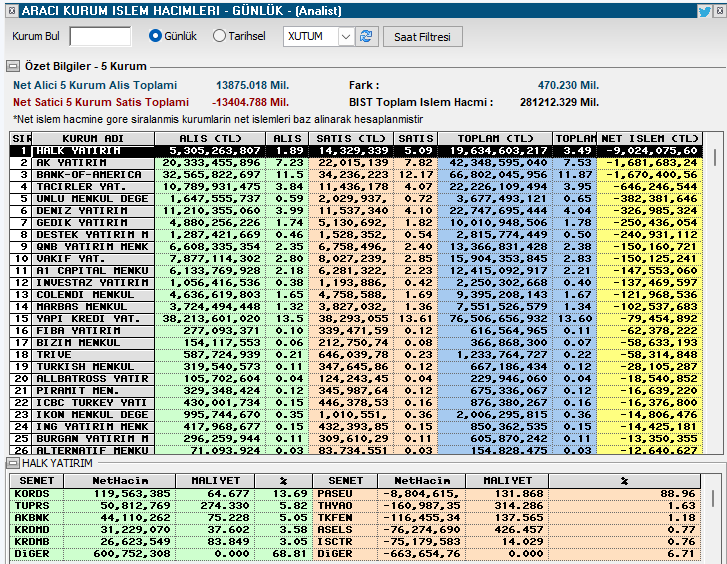Select the YAPI KREDI YAT. row
The height and width of the screenshot is (564, 727).
pos(356,319)
